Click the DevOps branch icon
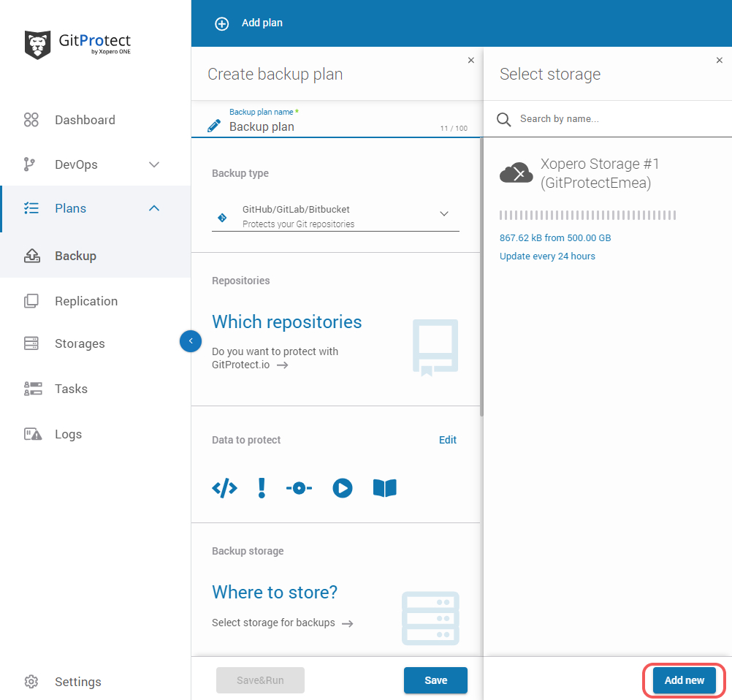732x700 pixels. 29,164
